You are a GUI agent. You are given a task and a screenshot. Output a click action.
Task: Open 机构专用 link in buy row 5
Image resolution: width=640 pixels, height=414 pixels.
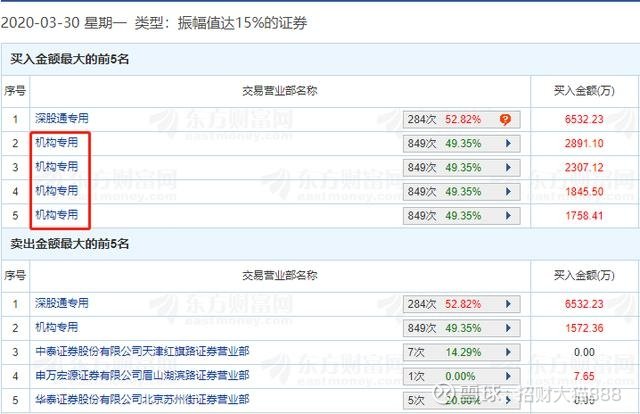click(x=56, y=215)
